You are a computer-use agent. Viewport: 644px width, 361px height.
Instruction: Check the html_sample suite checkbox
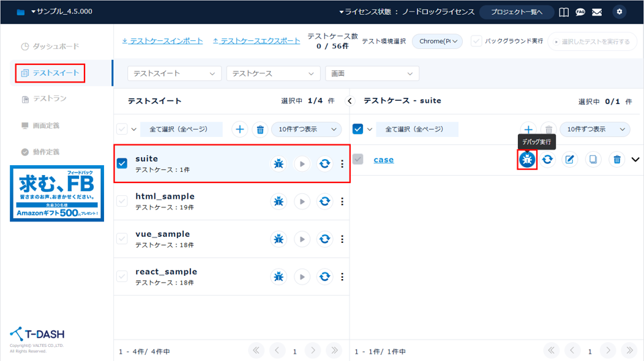point(122,201)
